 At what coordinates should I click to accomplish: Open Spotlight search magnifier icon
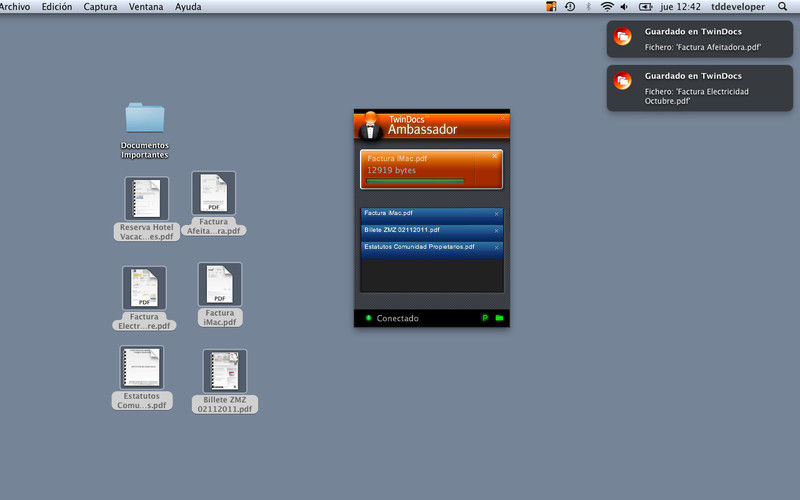tap(782, 7)
